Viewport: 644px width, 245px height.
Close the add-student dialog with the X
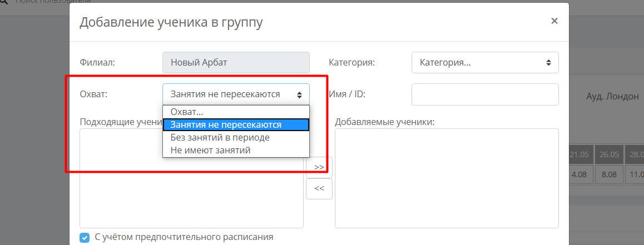pos(554,21)
